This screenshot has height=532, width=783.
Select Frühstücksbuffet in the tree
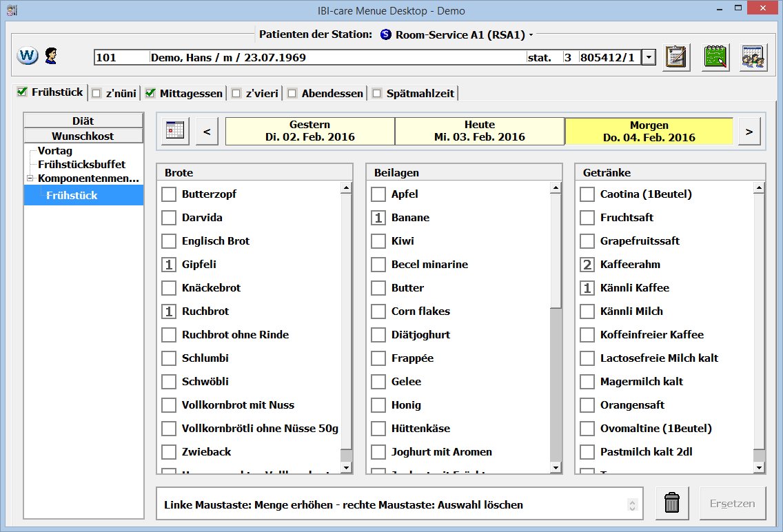point(81,165)
